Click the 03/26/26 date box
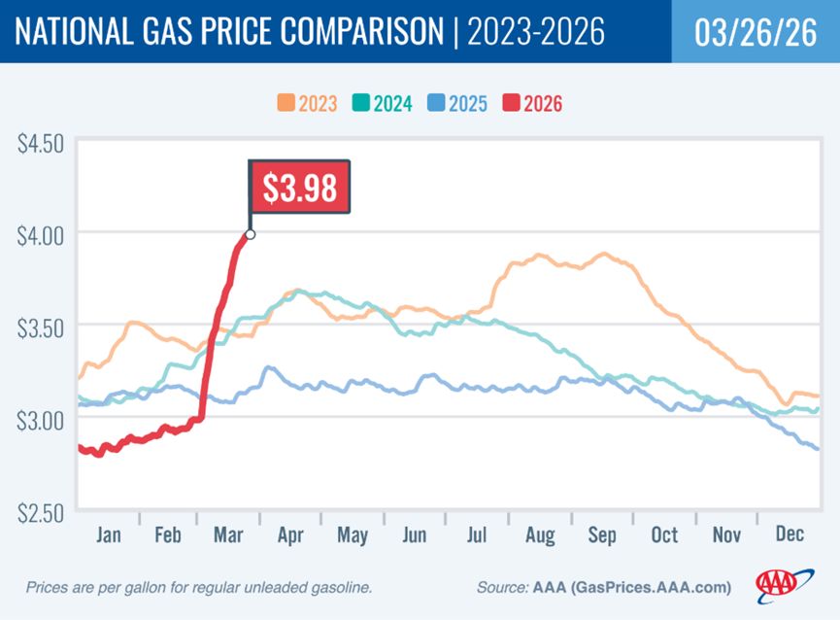The width and height of the screenshot is (840, 620). click(x=755, y=32)
